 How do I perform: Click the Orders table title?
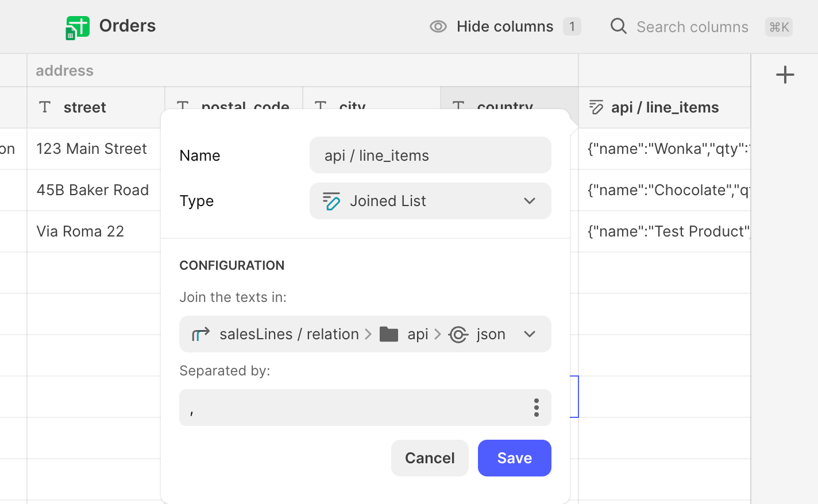click(128, 26)
